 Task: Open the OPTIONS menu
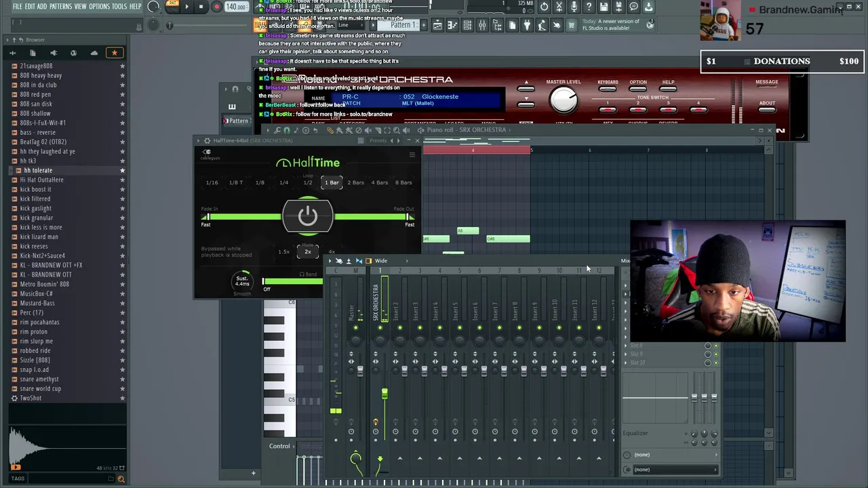click(x=99, y=7)
